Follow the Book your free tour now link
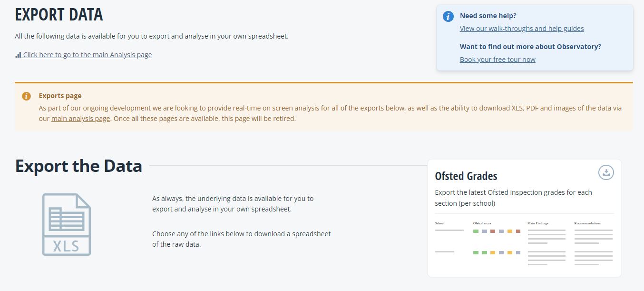The width and height of the screenshot is (644, 291). 498,60
